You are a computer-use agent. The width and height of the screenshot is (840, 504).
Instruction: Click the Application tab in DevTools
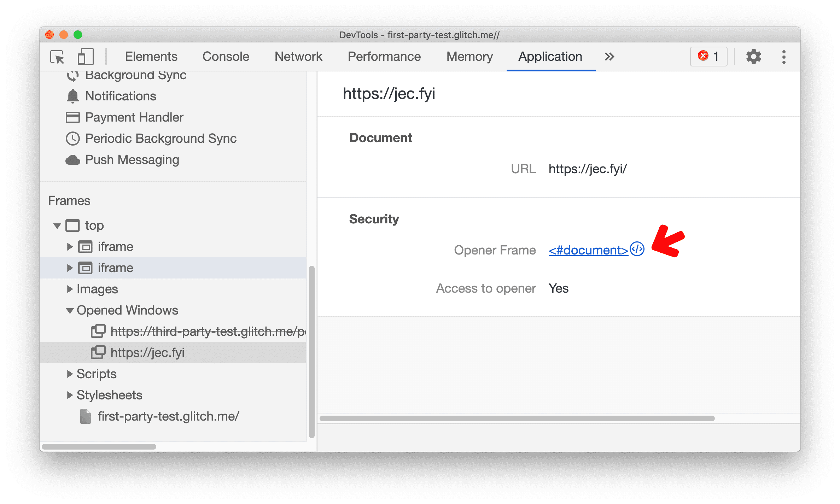pyautogui.click(x=549, y=57)
